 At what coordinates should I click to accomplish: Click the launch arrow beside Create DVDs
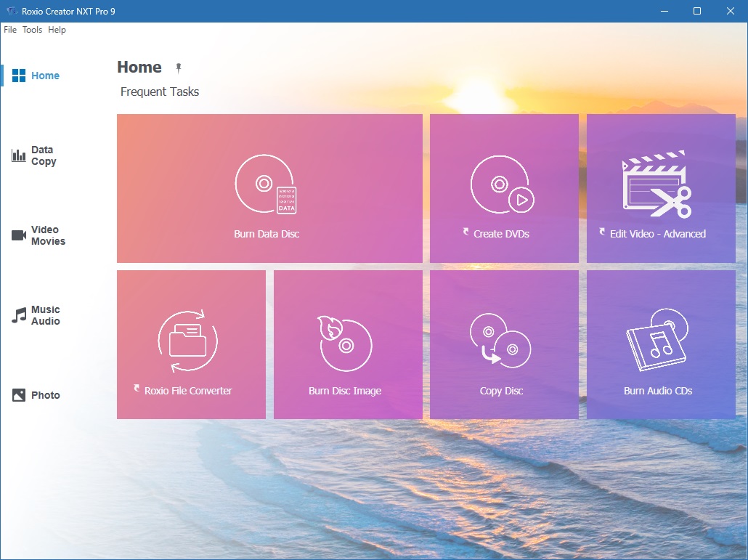click(x=466, y=232)
